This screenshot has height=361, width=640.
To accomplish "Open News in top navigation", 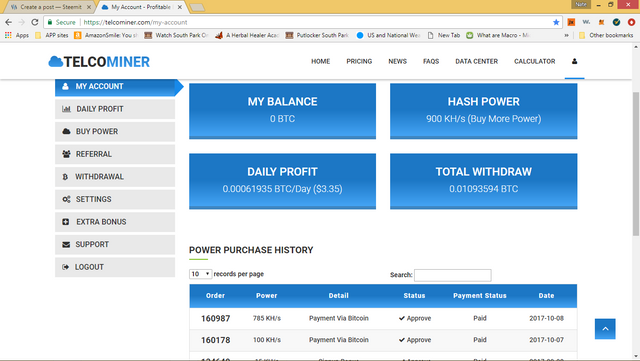I will point(398,61).
